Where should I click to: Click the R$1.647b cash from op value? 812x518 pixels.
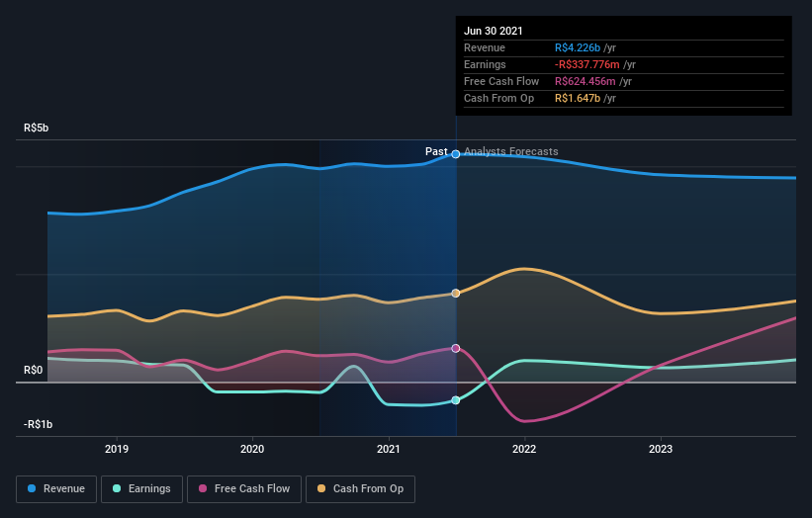click(x=578, y=98)
